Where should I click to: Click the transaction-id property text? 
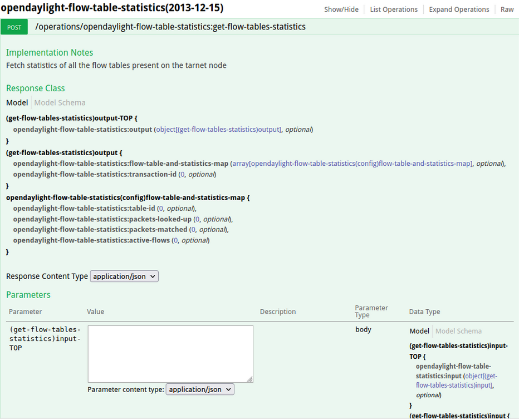tap(95, 174)
